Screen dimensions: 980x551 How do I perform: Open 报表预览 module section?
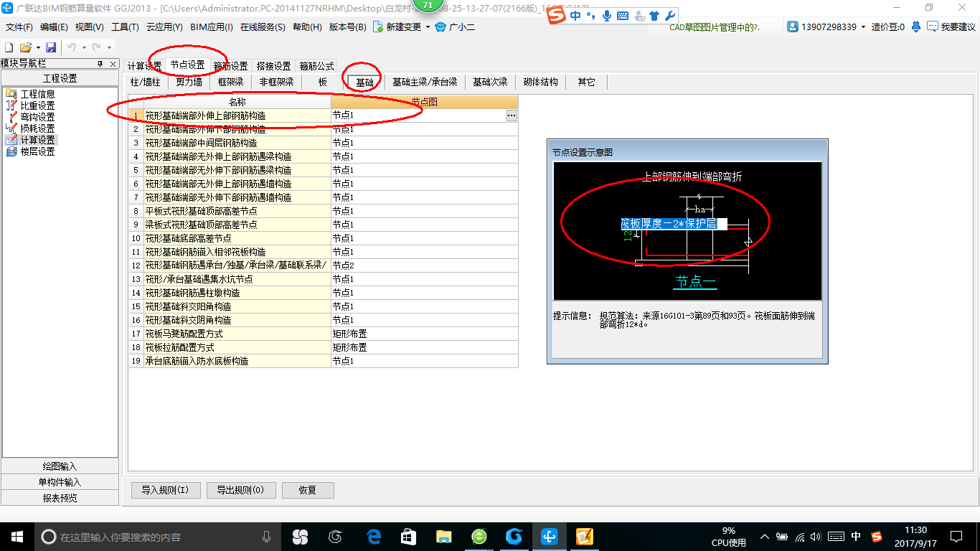tap(60, 498)
